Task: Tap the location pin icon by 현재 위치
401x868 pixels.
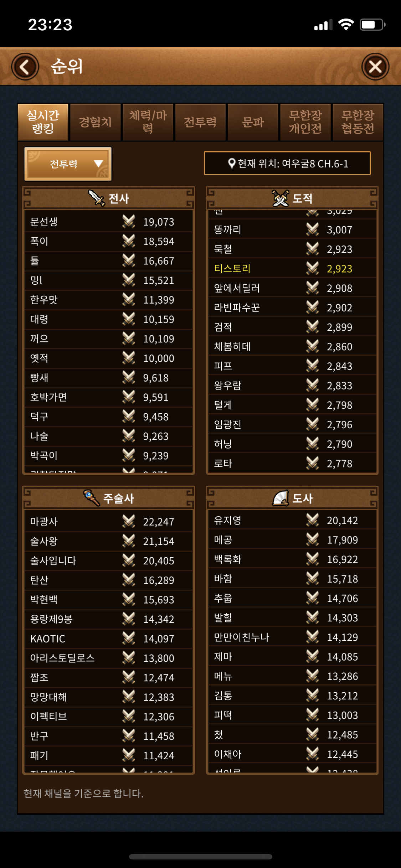Action: [x=232, y=164]
